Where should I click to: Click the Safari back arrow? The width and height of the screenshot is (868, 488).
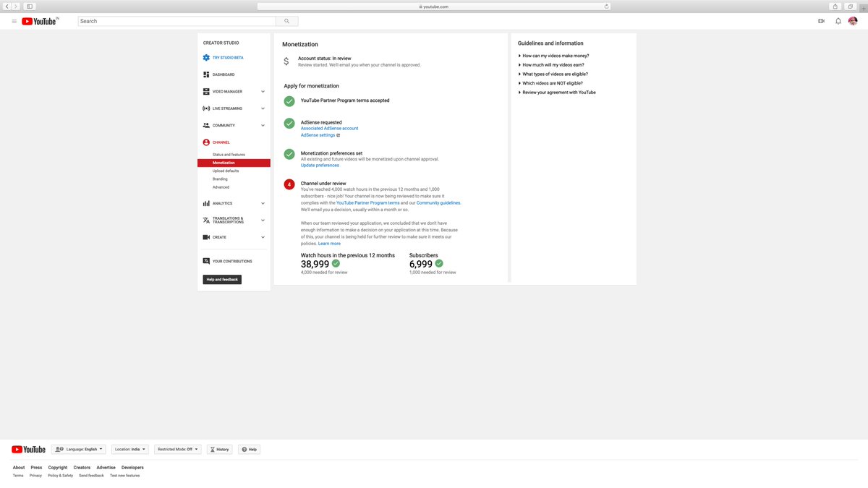click(7, 7)
